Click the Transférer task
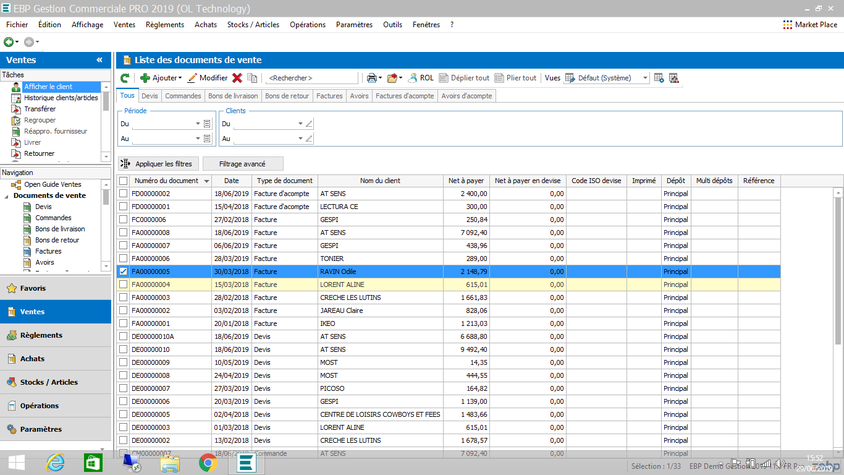The width and height of the screenshot is (844, 475). click(x=40, y=109)
